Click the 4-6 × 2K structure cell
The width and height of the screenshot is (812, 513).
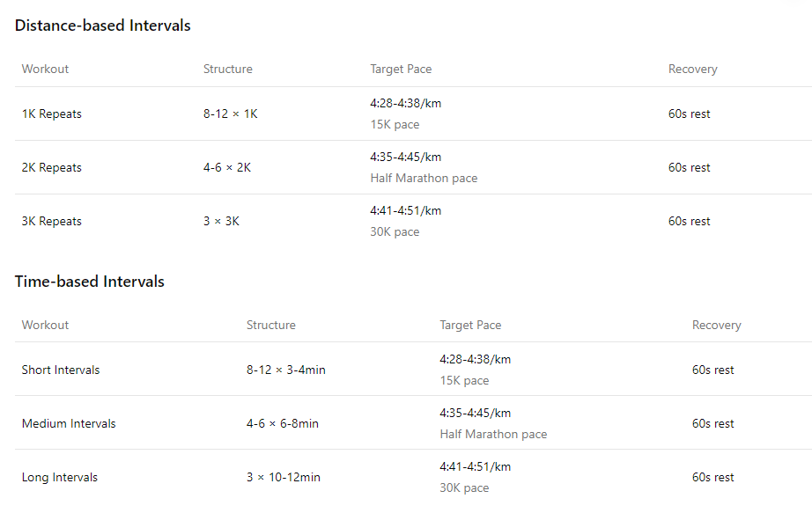click(227, 168)
